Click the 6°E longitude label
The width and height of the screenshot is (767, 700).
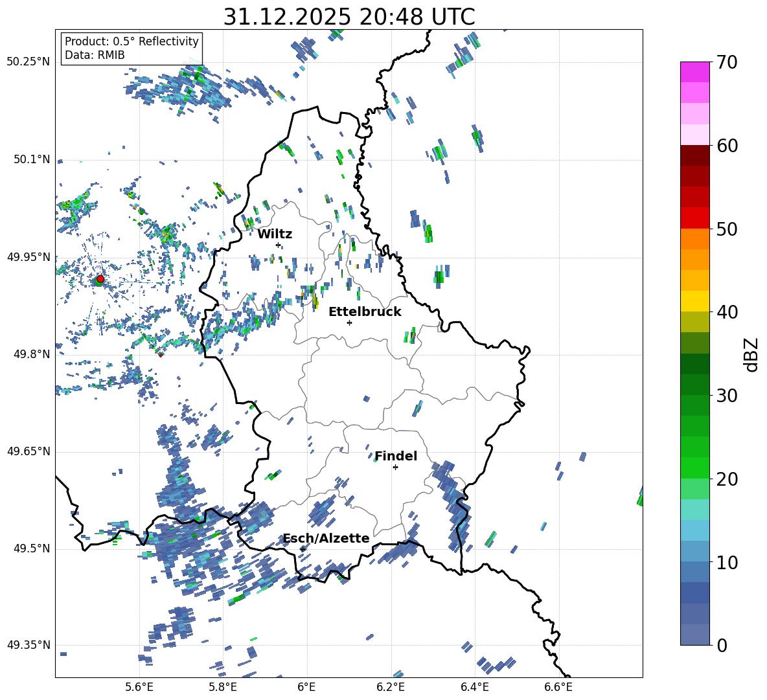pos(306,687)
